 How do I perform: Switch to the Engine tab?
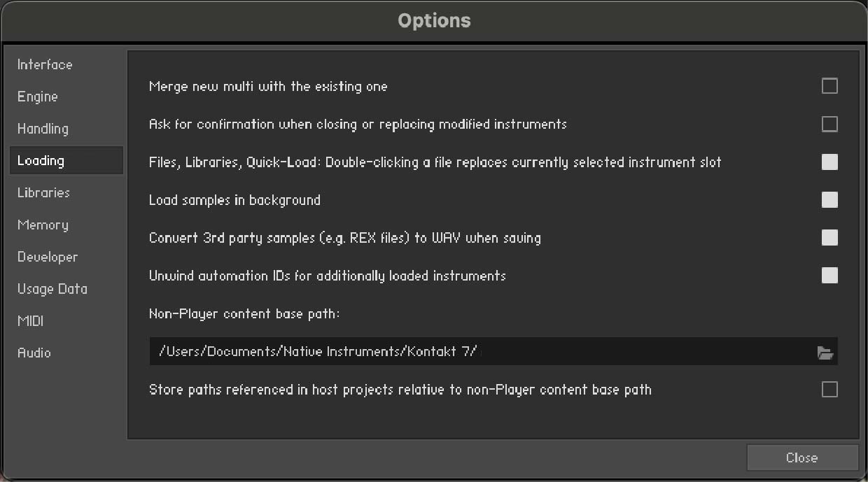[x=38, y=97]
